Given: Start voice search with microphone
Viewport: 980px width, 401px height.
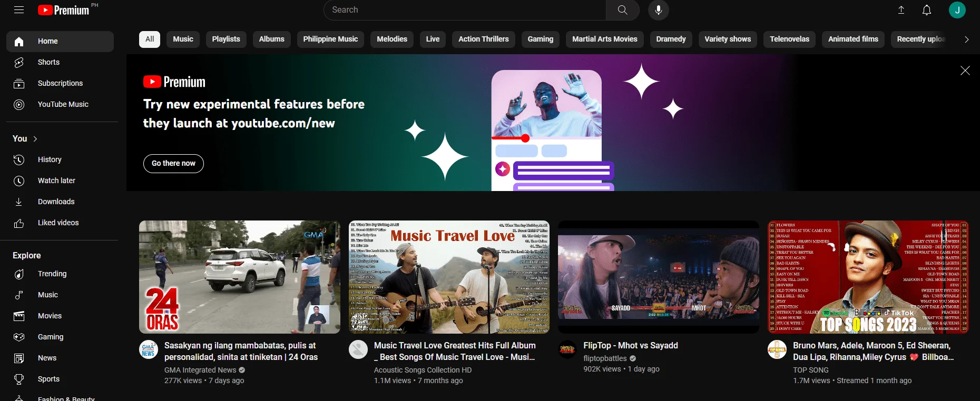Looking at the screenshot, I should pyautogui.click(x=659, y=10).
